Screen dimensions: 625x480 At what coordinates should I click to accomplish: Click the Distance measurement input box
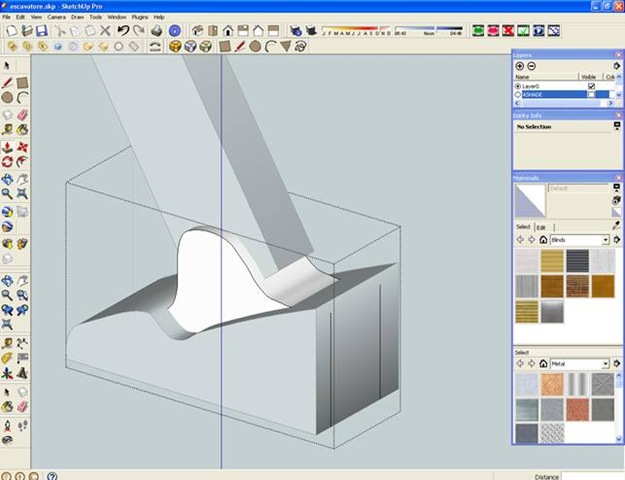coord(592,476)
